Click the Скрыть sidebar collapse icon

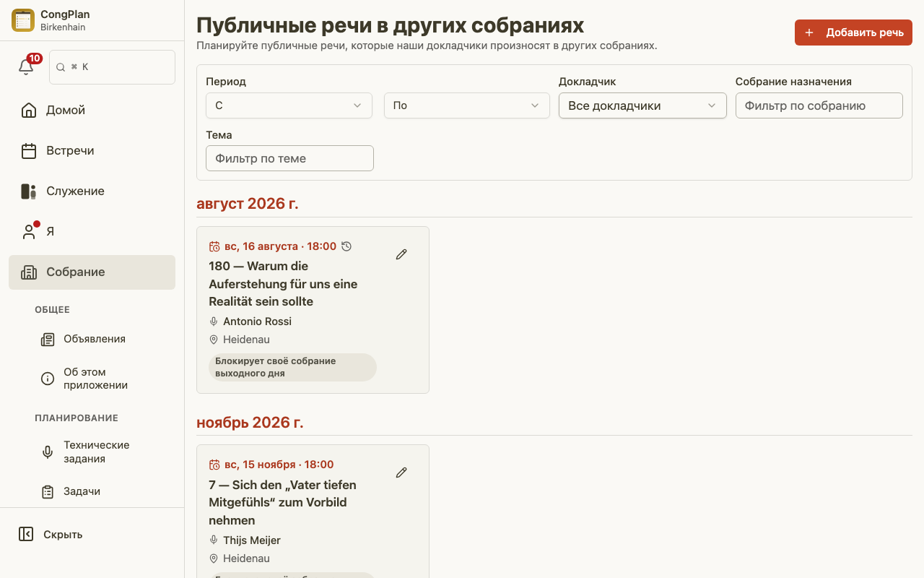(x=26, y=534)
